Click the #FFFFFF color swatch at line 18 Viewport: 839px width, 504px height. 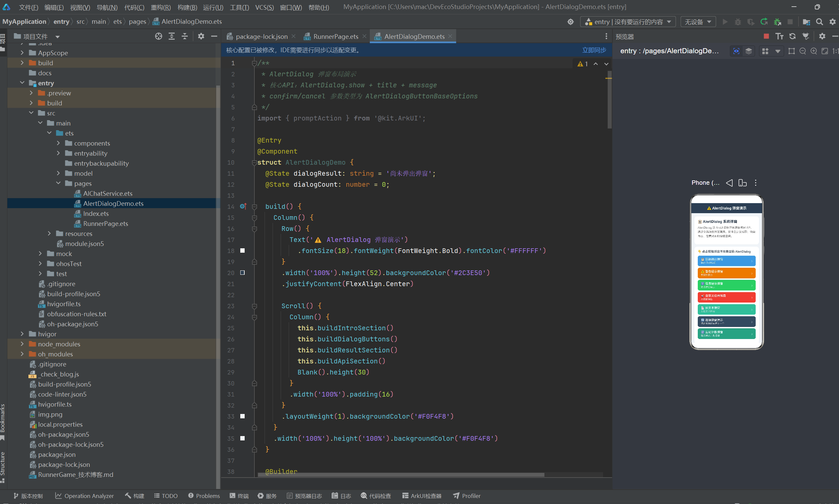tap(242, 251)
